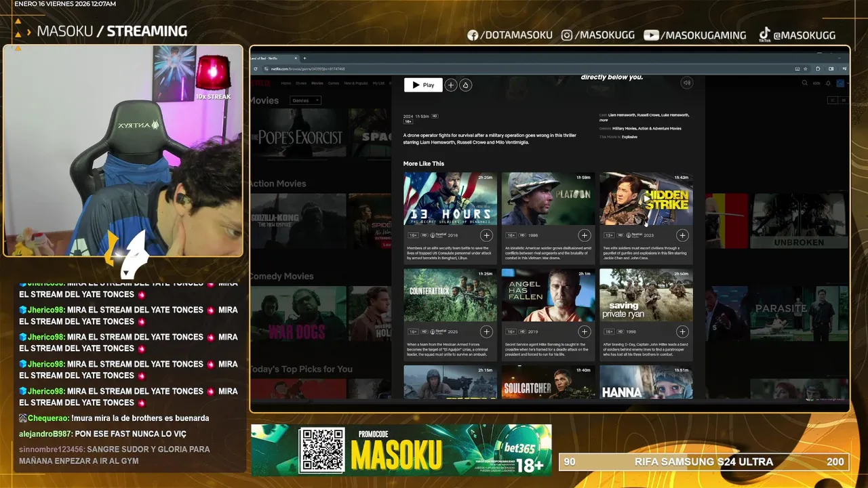
Task: Toggle the trailer mute speaker icon
Action: [687, 83]
